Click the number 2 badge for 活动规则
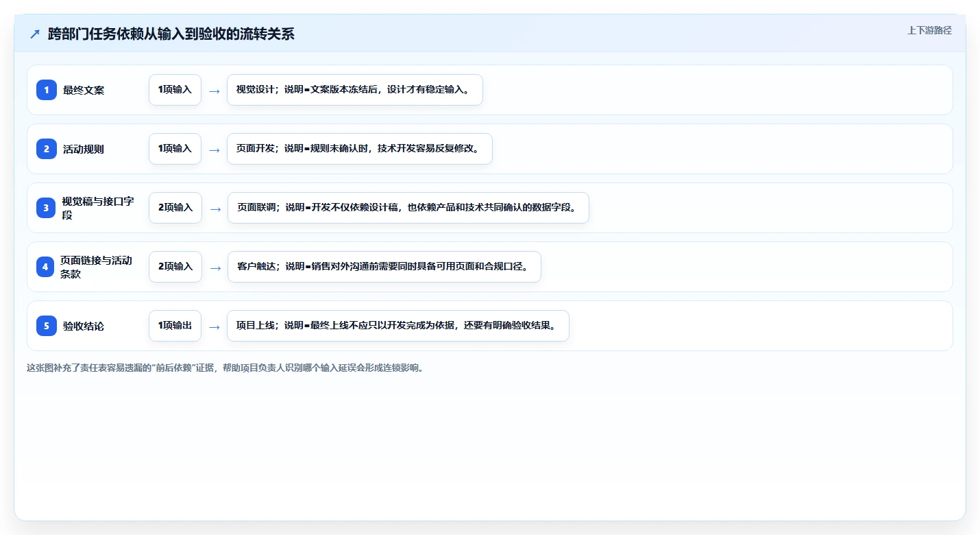Image resolution: width=980 pixels, height=535 pixels. (x=47, y=149)
